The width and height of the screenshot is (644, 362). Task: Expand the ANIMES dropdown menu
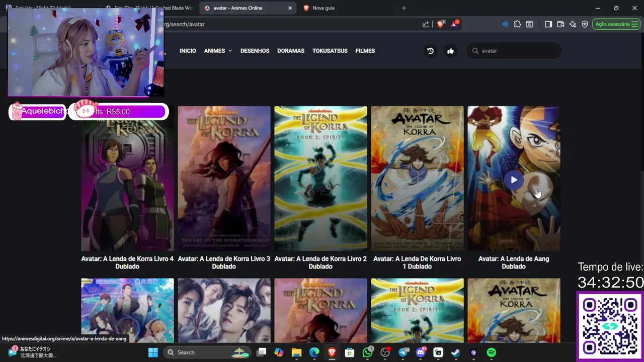pos(218,51)
